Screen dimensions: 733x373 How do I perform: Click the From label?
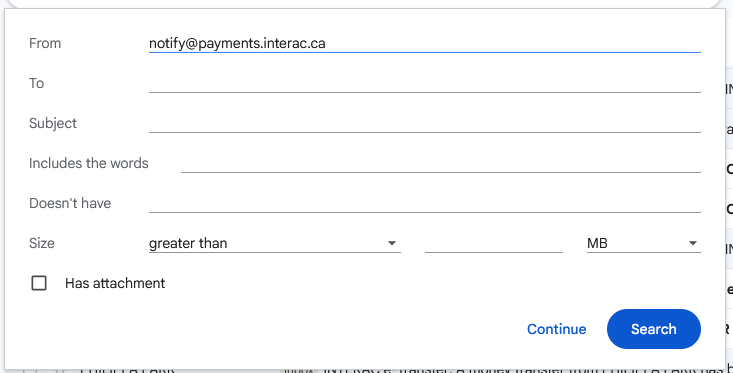click(x=45, y=43)
